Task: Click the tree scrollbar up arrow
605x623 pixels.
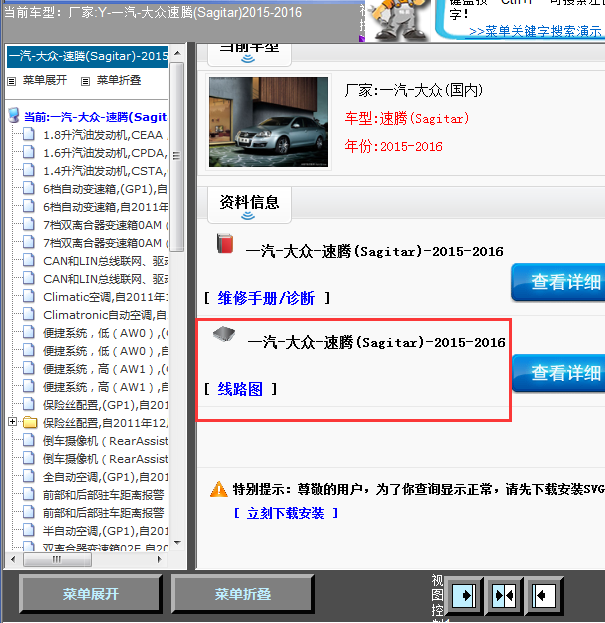Action: [177, 53]
